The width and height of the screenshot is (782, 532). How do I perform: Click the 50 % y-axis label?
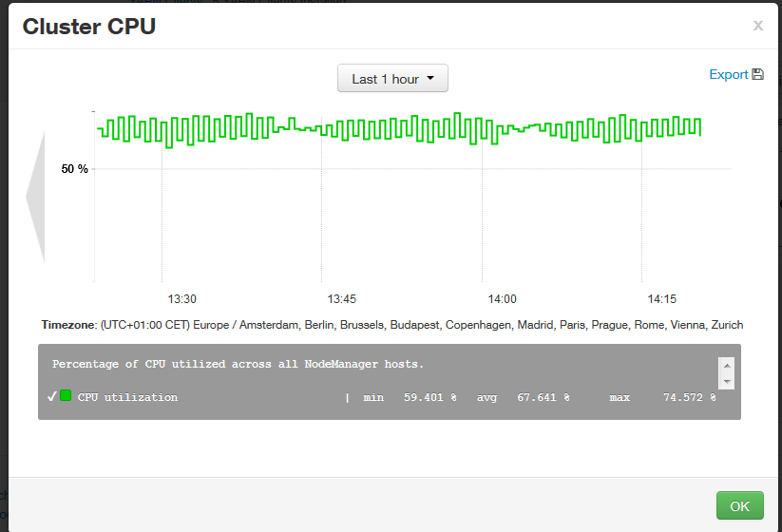pyautogui.click(x=75, y=169)
